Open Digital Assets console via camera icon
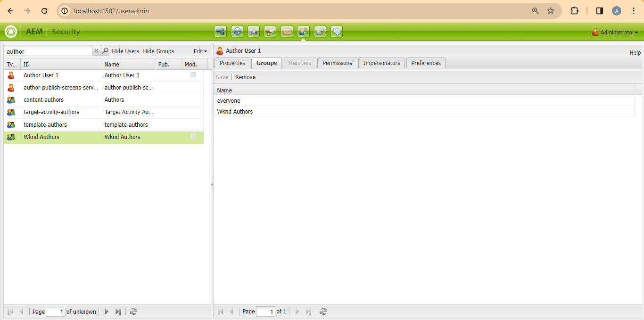Screen dimensions: 644x320 254,32
